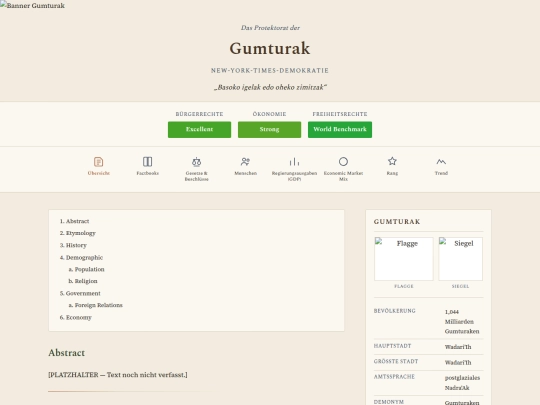
Task: Jump to Foreign Relations subsection link
Action: pyautogui.click(x=98, y=305)
